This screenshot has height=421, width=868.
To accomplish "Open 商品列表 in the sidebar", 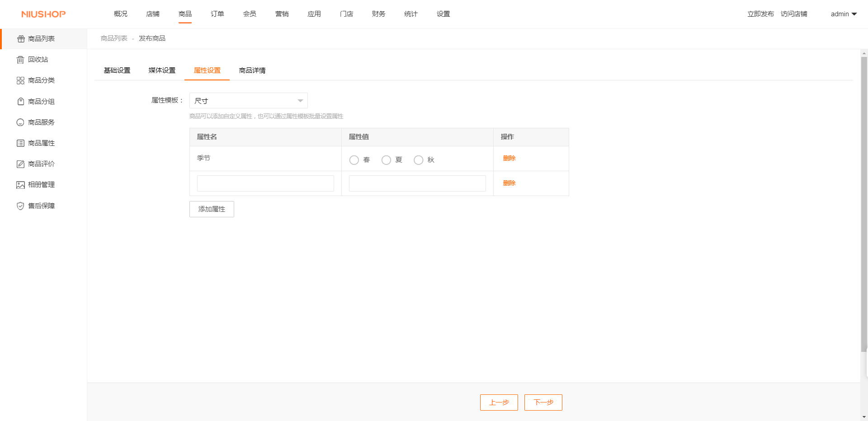I will 43,39.
